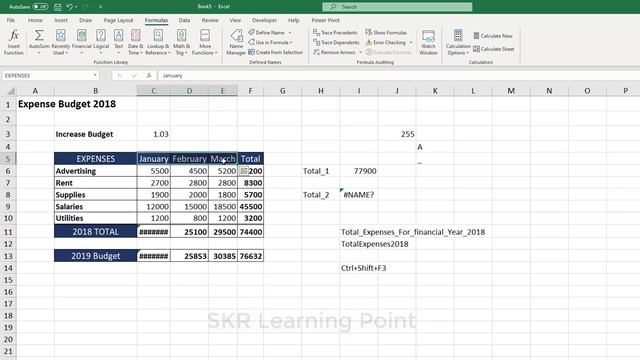Toggle AutoSave switch
This screenshot has width=640, height=360.
[x=40, y=7]
